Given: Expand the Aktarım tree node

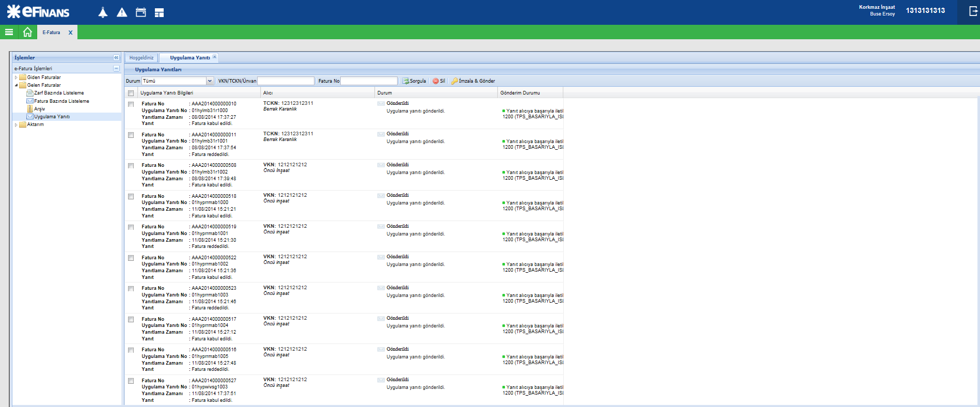Looking at the screenshot, I should coord(16,124).
